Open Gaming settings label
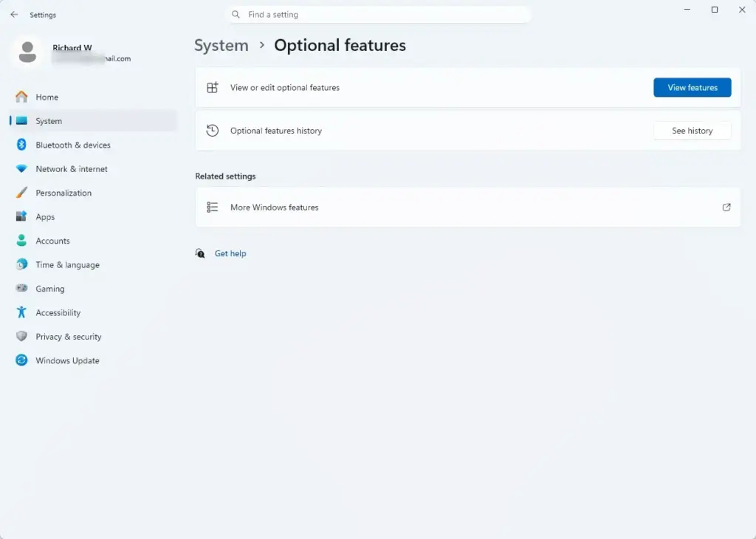This screenshot has width=756, height=539. pyautogui.click(x=50, y=289)
